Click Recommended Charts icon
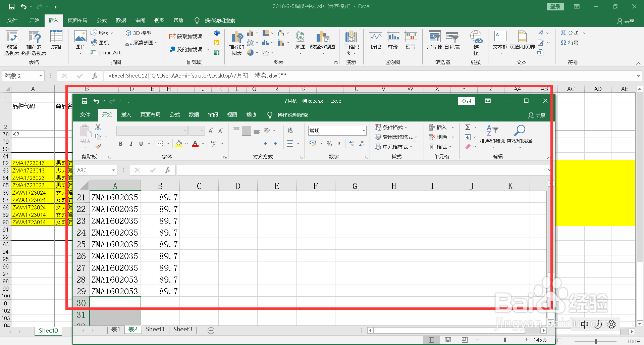 point(237,43)
